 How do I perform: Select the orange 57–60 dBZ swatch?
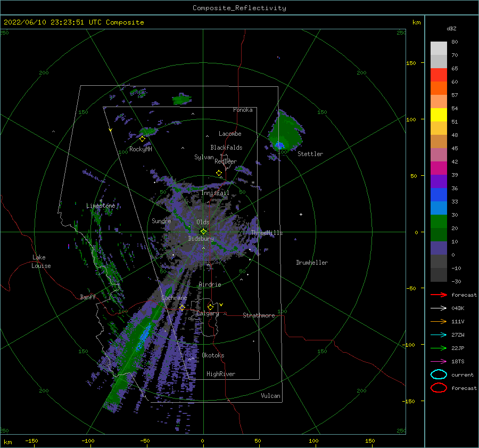click(x=439, y=88)
